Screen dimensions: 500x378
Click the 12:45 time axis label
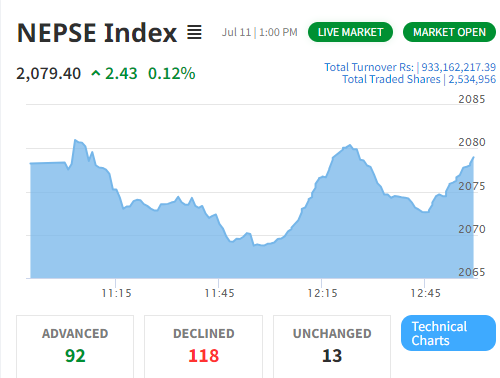coord(425,293)
